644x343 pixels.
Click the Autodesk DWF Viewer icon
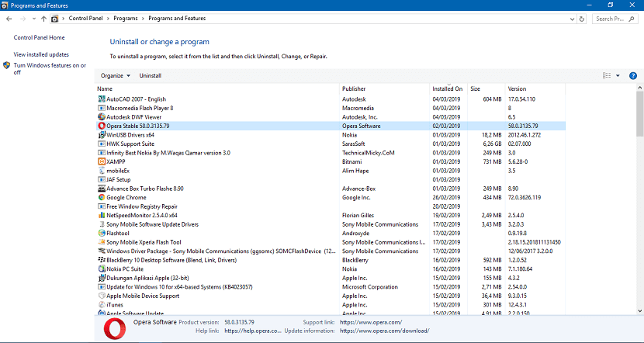point(102,117)
